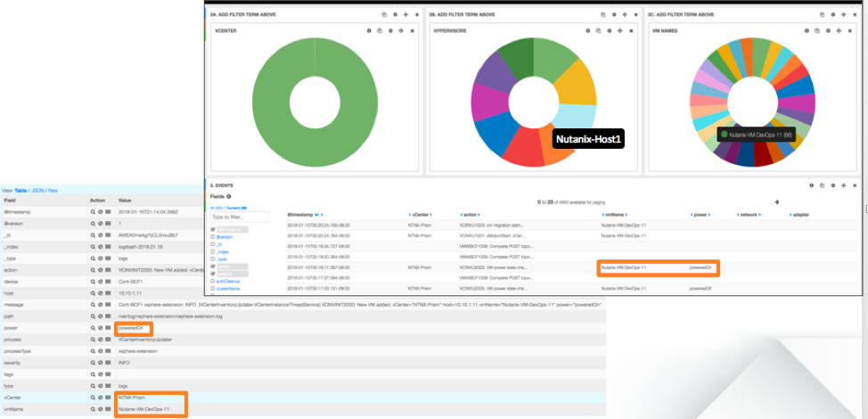This screenshot has width=868, height=419.
Task: Toggle clusterName field checkbox
Action: [x=213, y=288]
